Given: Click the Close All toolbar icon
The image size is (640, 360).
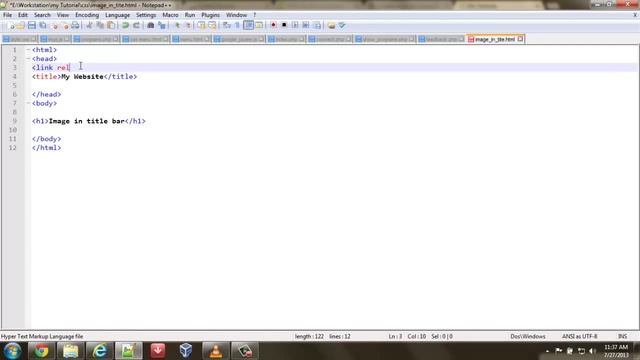Looking at the screenshot, I should (x=65, y=25).
